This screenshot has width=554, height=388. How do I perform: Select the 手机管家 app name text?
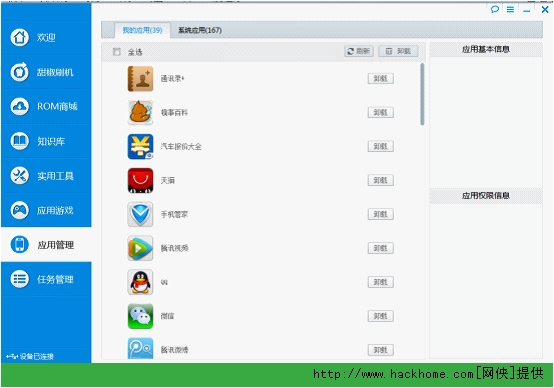[x=174, y=214]
